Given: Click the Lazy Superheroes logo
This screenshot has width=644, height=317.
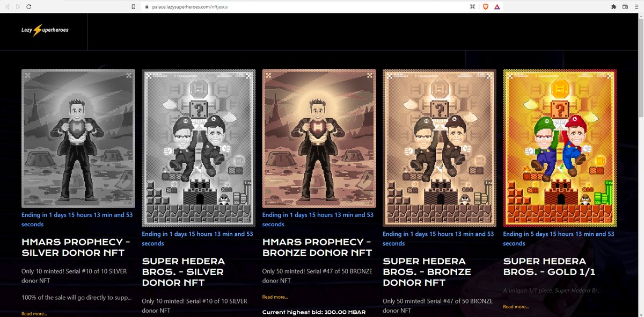Looking at the screenshot, I should tap(45, 30).
